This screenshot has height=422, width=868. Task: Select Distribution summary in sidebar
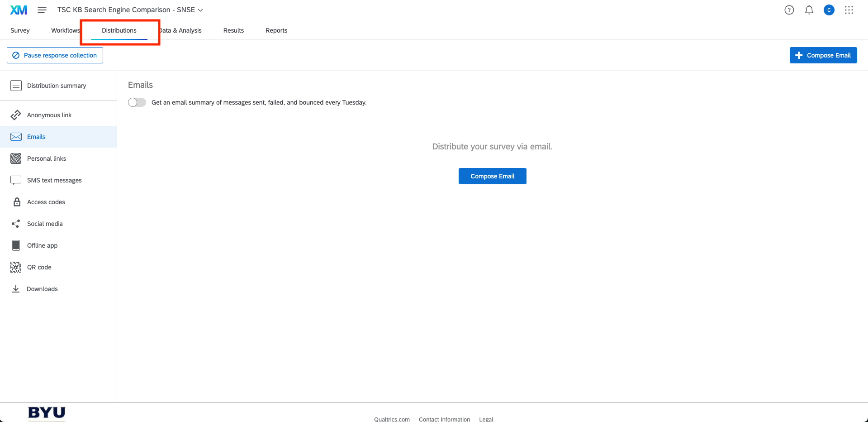click(56, 86)
